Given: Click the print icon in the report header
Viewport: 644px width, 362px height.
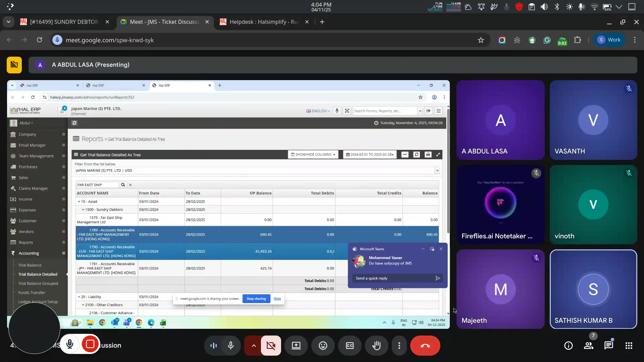Looking at the screenshot, I should tap(428, 155).
